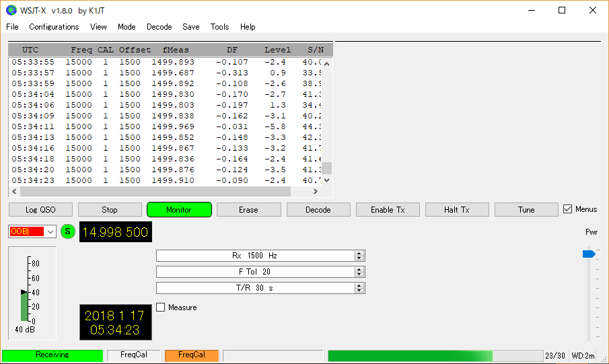Screen dimensions: 609x364
Task: Open the Save menu
Action: tap(191, 27)
